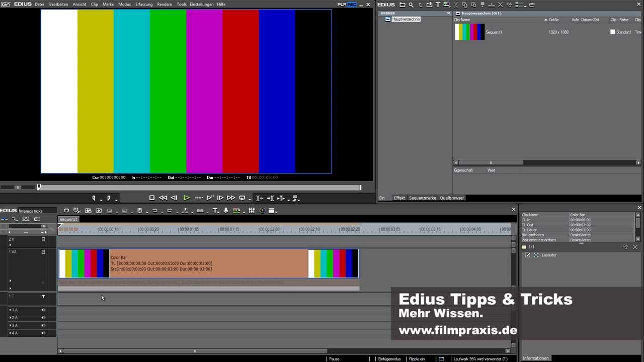This screenshot has height=362, width=644.
Task: Open the voice-over microphone tool
Action: pyautogui.click(x=226, y=211)
